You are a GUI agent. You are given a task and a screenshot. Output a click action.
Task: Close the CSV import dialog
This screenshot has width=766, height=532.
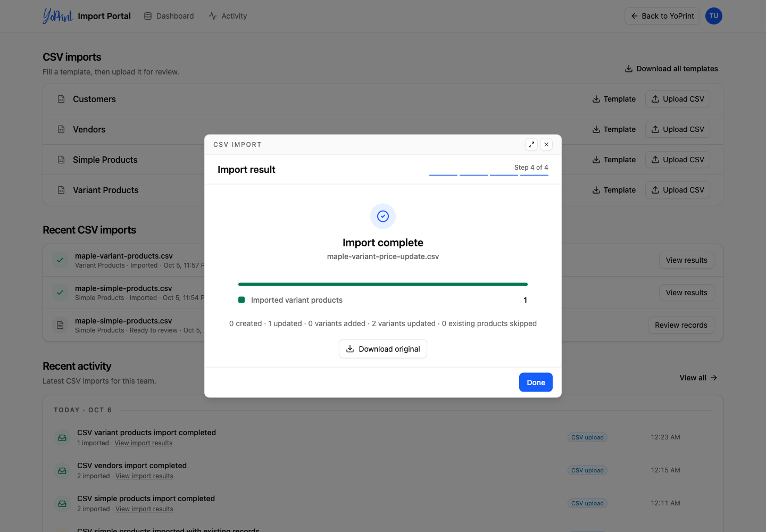point(546,145)
